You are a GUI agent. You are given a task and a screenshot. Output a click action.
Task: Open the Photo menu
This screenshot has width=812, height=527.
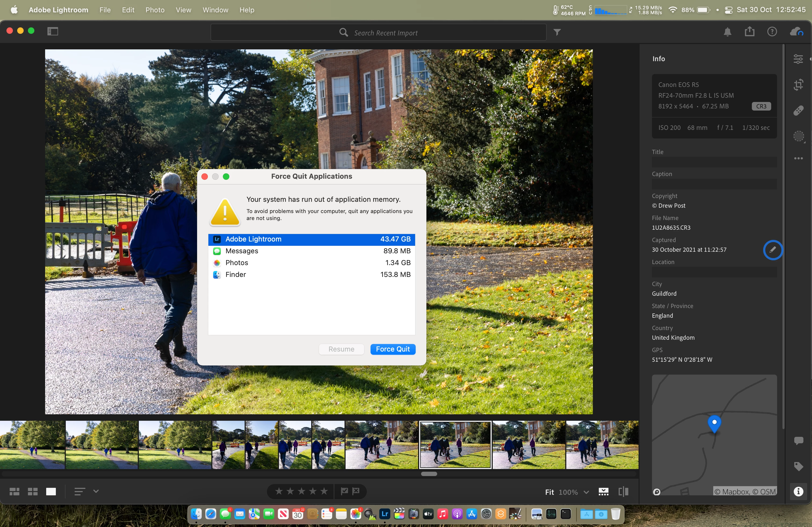coord(155,10)
